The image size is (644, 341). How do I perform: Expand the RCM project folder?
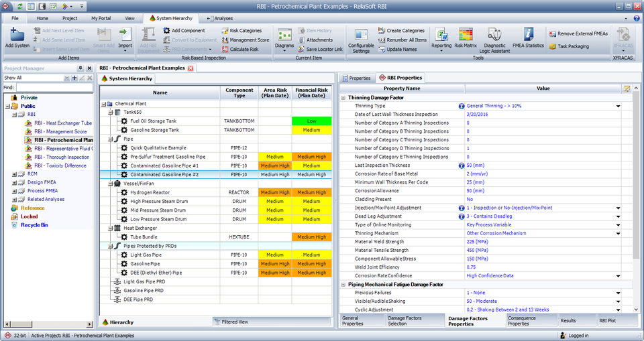[x=14, y=174]
